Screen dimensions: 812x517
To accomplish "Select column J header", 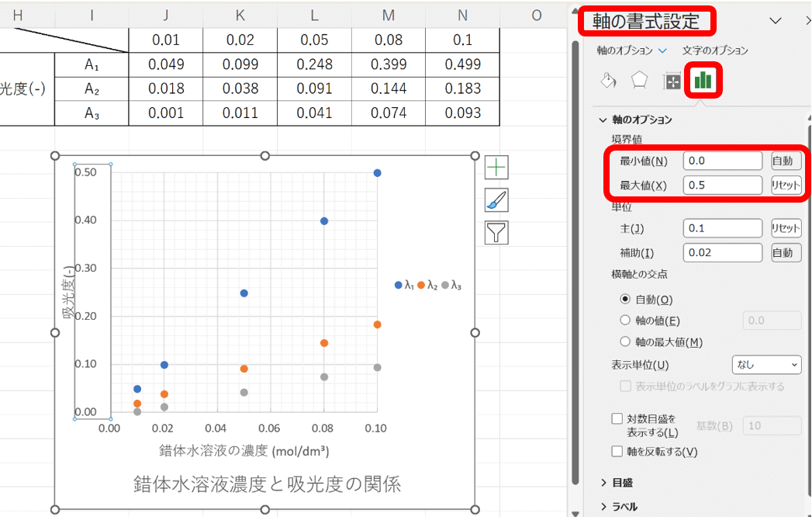I will 166,15.
